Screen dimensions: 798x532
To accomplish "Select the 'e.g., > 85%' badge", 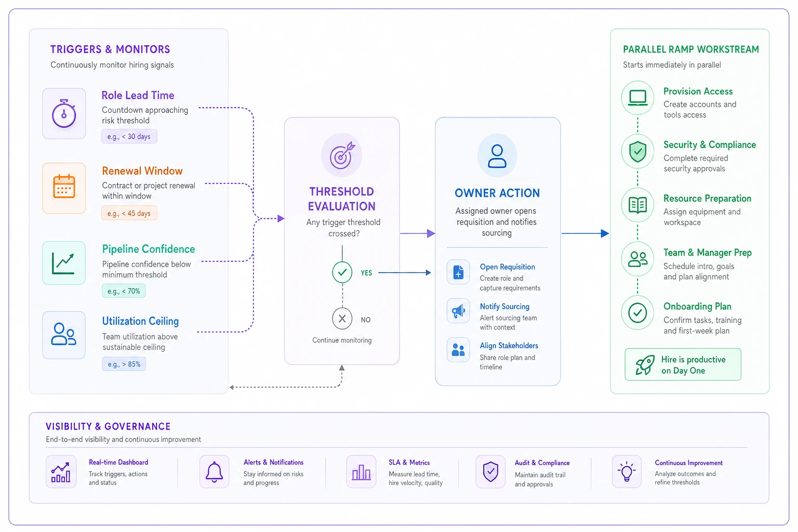I will (x=124, y=364).
